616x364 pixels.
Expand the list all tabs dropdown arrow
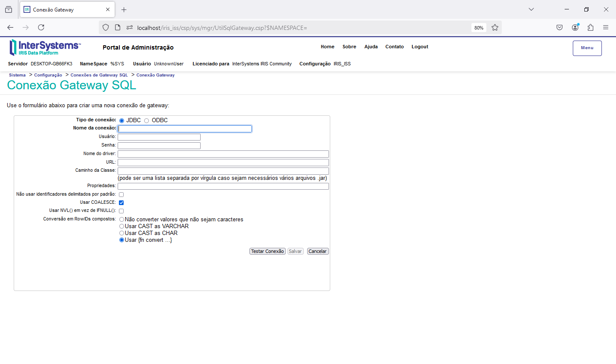tap(531, 9)
